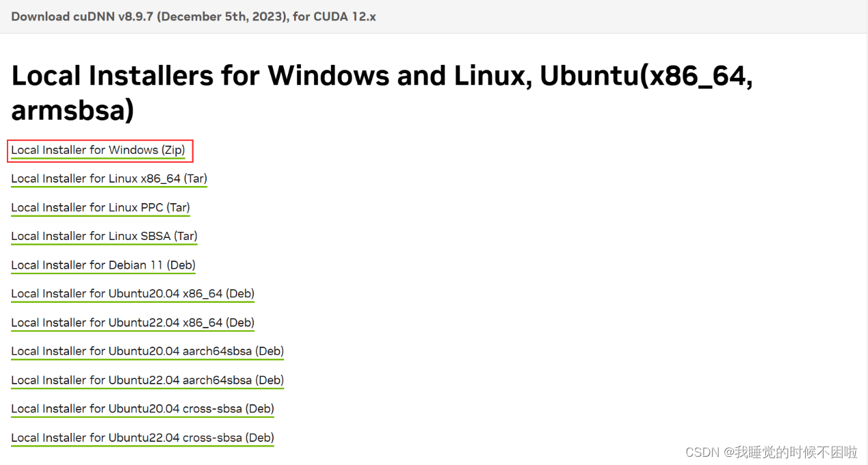
Task: Pick the last Deb installer in list
Action: [x=142, y=437]
